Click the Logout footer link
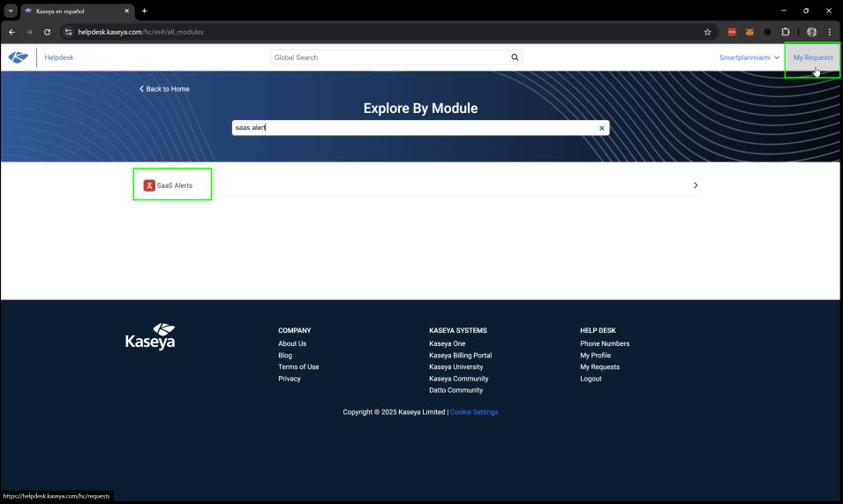The image size is (843, 504). [591, 379]
